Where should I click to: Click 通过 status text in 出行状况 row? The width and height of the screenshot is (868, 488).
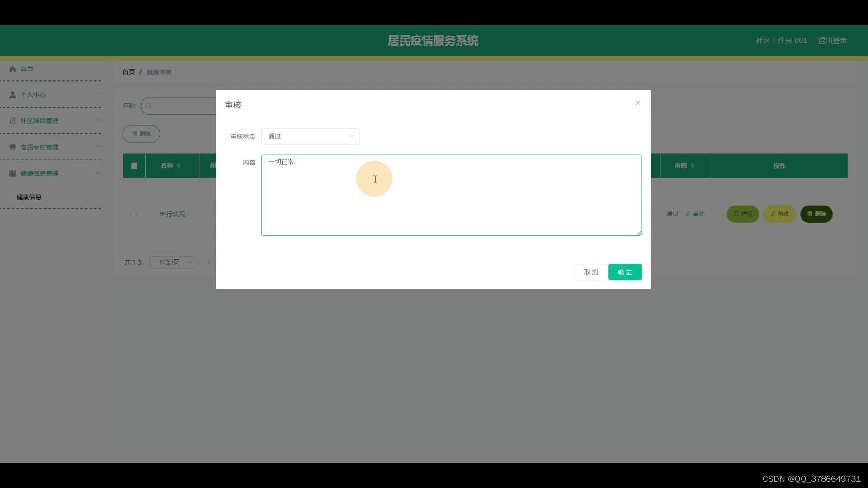672,214
